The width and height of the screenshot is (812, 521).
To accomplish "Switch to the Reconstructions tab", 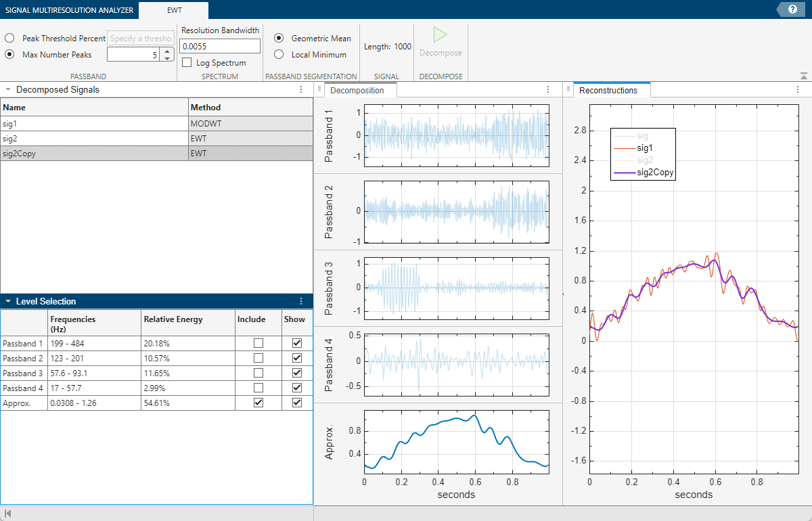I will tap(611, 89).
